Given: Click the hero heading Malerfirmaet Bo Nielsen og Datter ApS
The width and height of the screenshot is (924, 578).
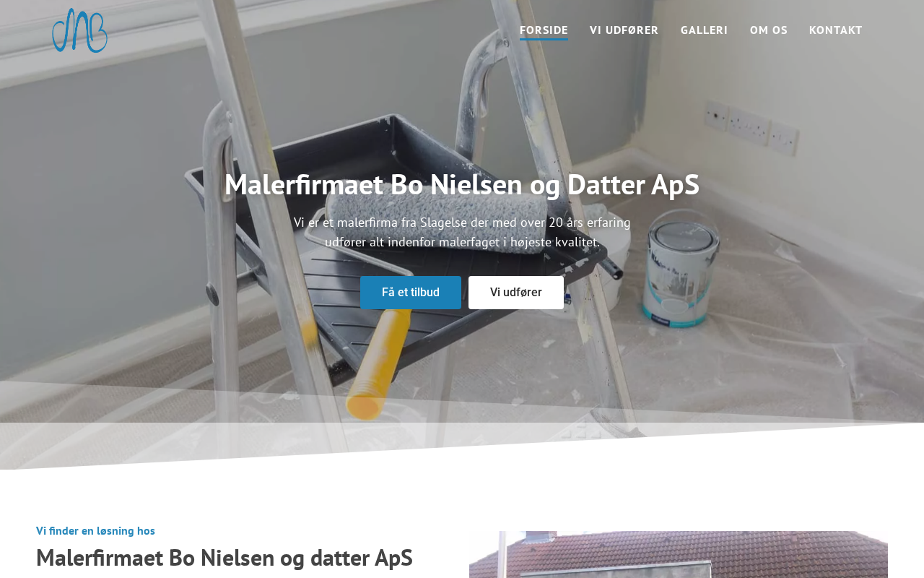Looking at the screenshot, I should pos(462,184).
